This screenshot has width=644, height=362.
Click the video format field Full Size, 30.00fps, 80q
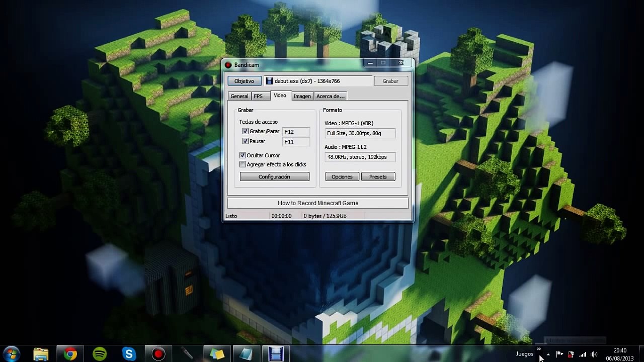360,133
